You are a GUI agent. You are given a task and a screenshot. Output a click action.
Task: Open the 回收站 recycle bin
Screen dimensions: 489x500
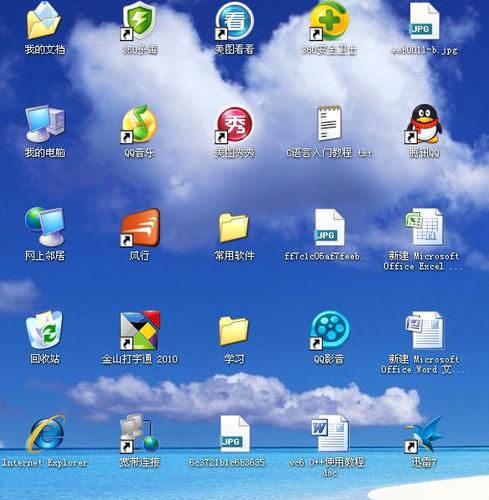tap(44, 330)
